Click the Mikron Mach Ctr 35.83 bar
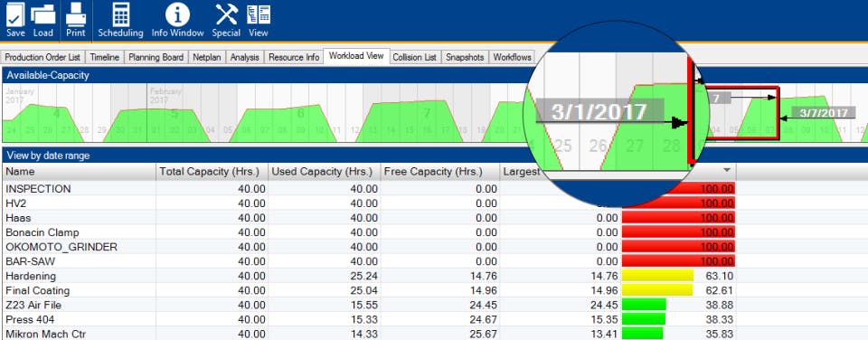Image resolution: width=868 pixels, height=340 pixels. [642, 334]
